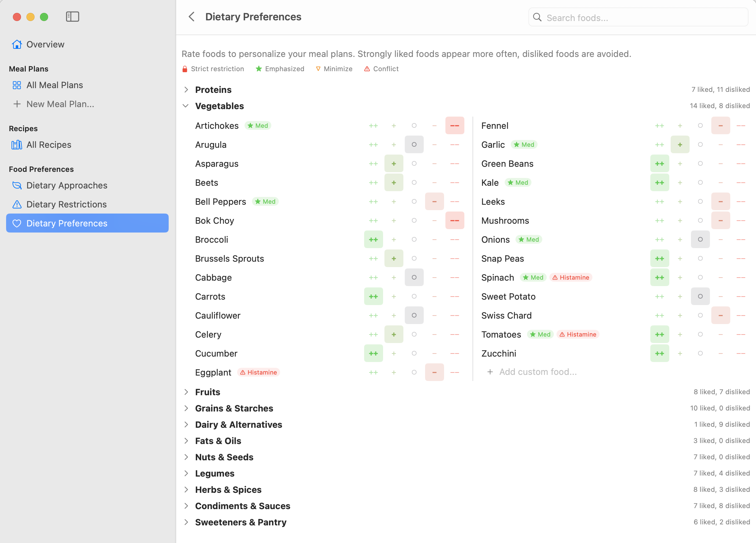Viewport: 756px width, 543px height.
Task: Open Overview from the sidebar home icon
Action: pyautogui.click(x=17, y=44)
